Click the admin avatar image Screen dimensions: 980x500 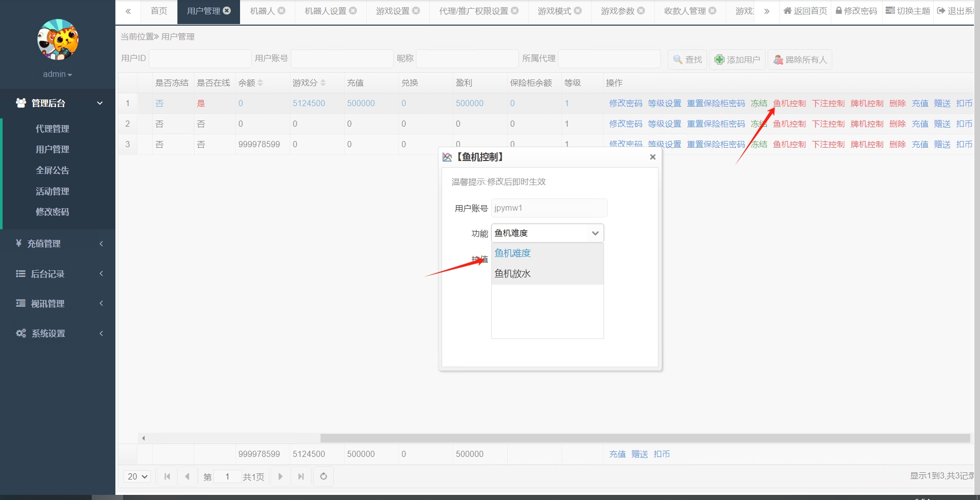point(58,40)
